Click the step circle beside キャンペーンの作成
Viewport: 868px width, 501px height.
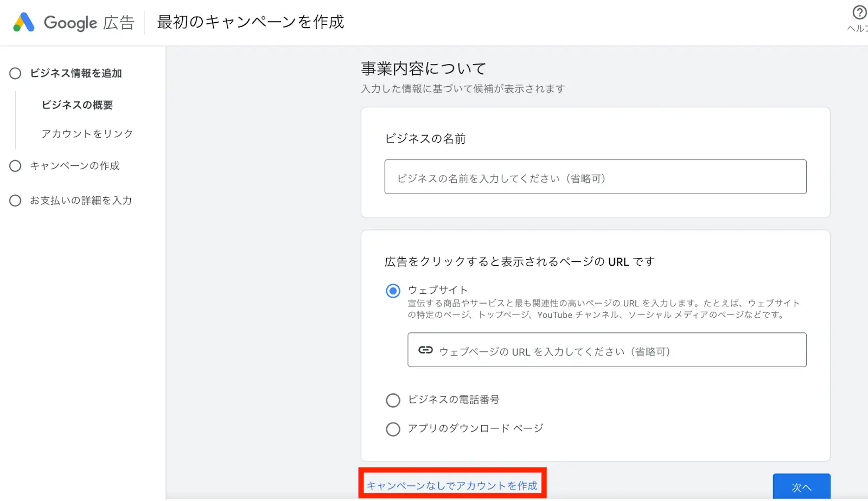point(15,166)
